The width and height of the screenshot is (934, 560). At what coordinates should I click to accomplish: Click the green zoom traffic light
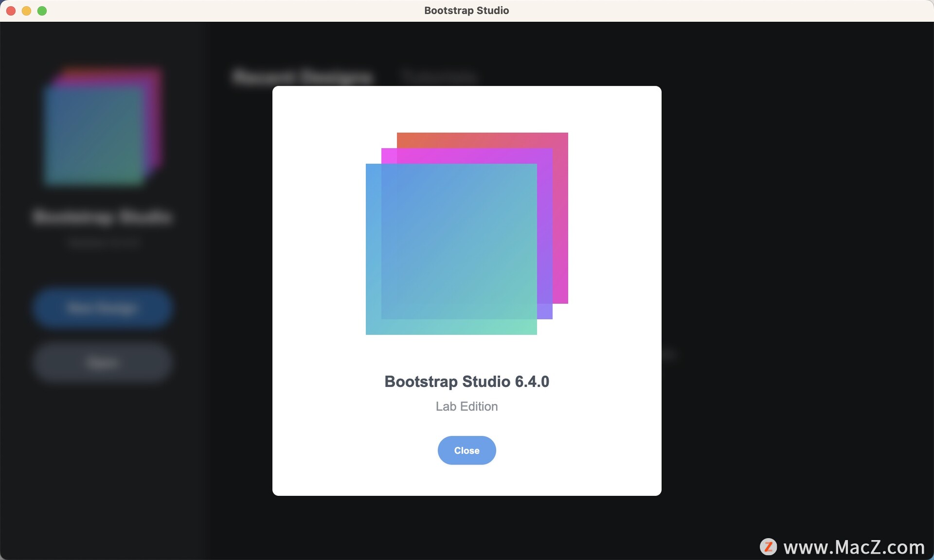(x=42, y=10)
